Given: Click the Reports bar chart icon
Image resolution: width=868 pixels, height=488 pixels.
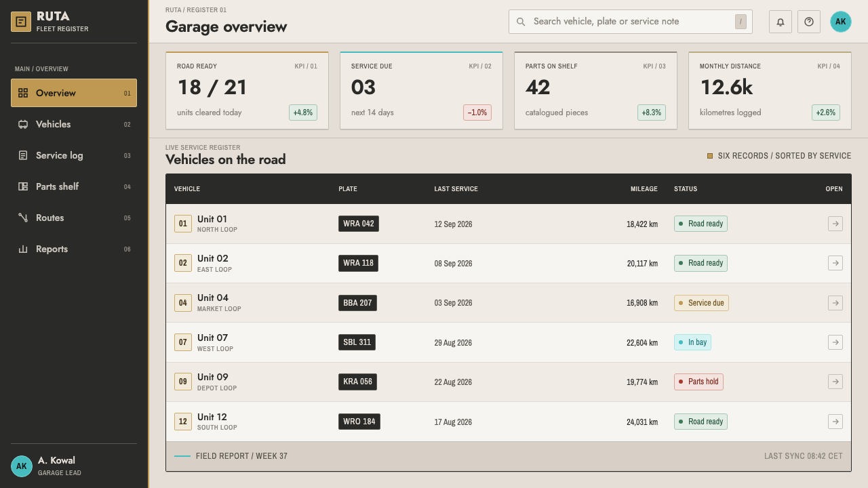Looking at the screenshot, I should tap(23, 249).
